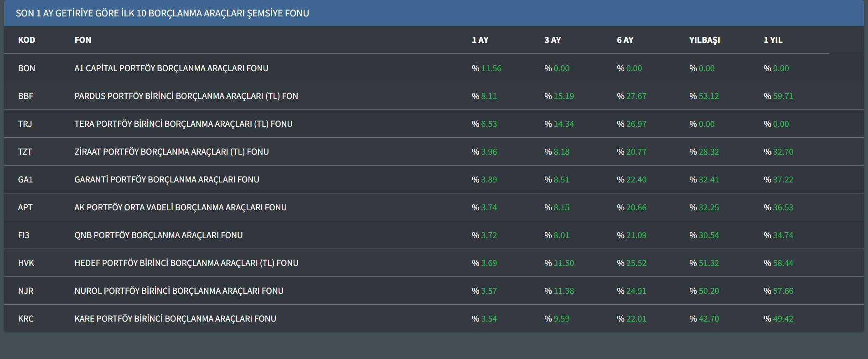
Task: Select the 3 AY column header
Action: pos(552,40)
